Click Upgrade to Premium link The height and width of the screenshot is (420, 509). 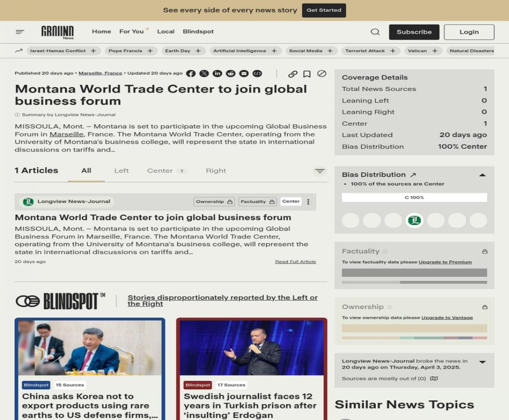pos(445,262)
